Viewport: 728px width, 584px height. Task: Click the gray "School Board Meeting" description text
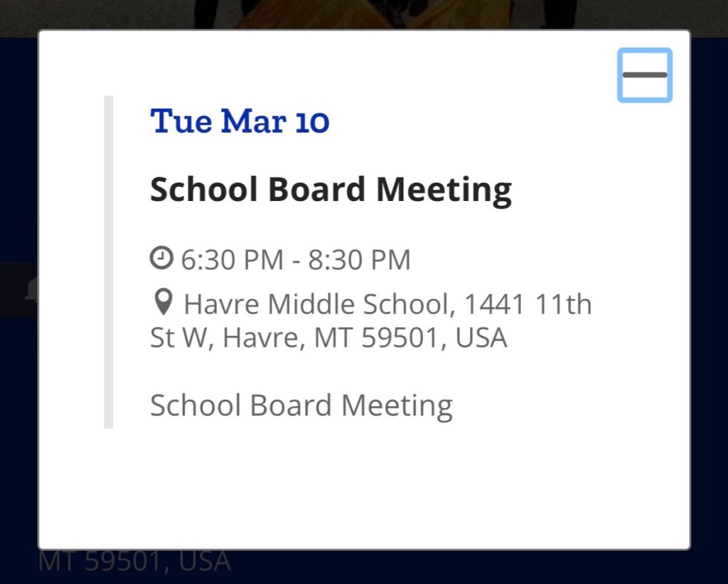pos(301,406)
